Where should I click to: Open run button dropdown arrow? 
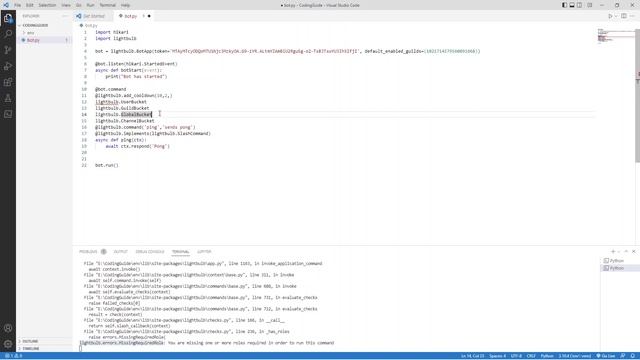coord(616,16)
